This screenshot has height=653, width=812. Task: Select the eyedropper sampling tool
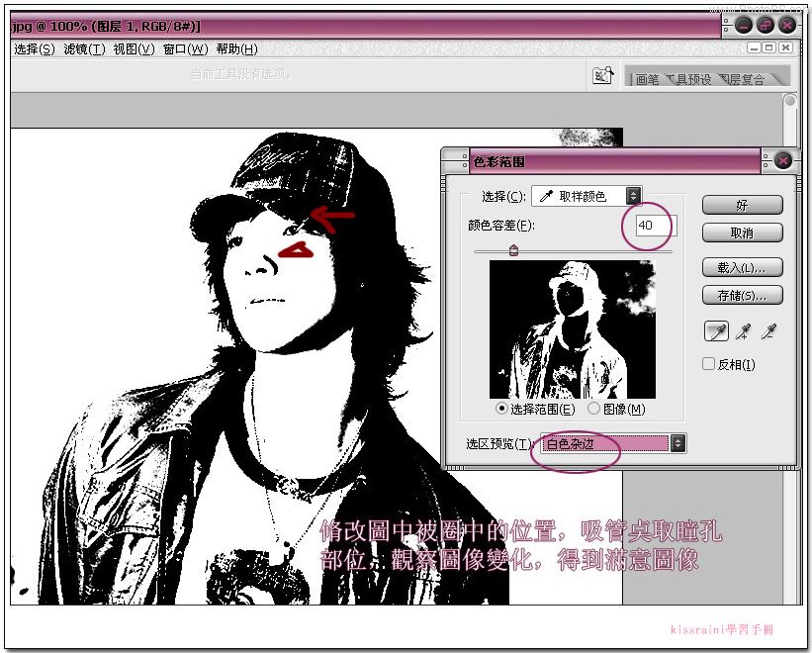pyautogui.click(x=717, y=331)
